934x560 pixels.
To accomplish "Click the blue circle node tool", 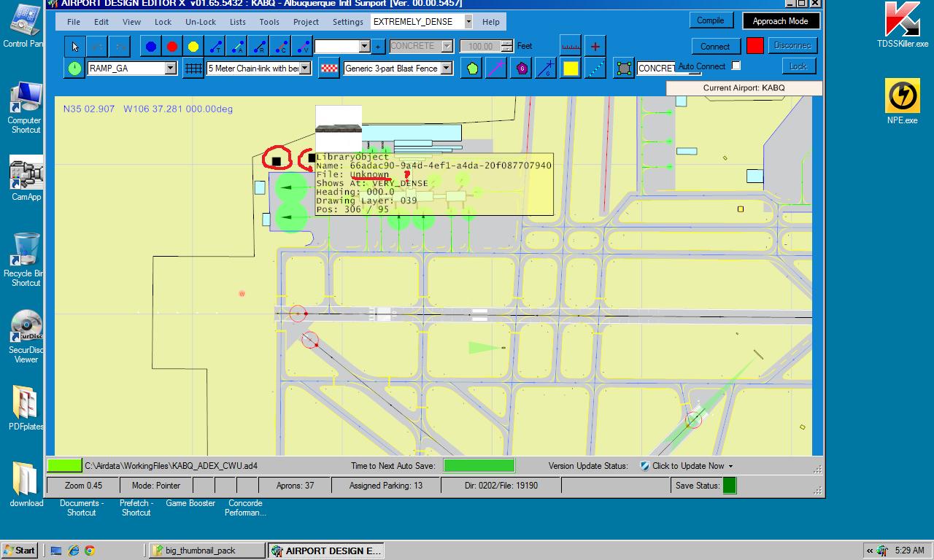I will pos(150,47).
